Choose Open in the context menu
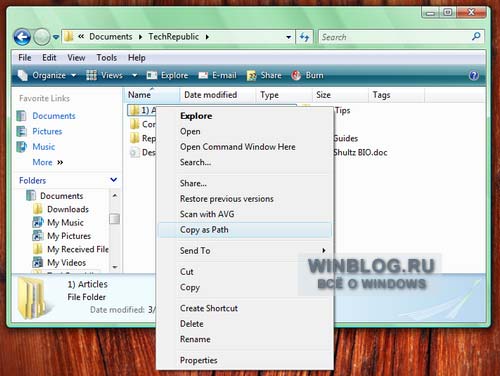 pyautogui.click(x=245, y=131)
